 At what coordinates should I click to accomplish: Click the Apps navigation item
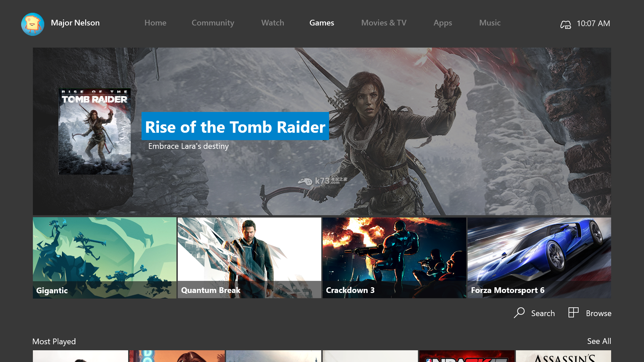coord(442,22)
